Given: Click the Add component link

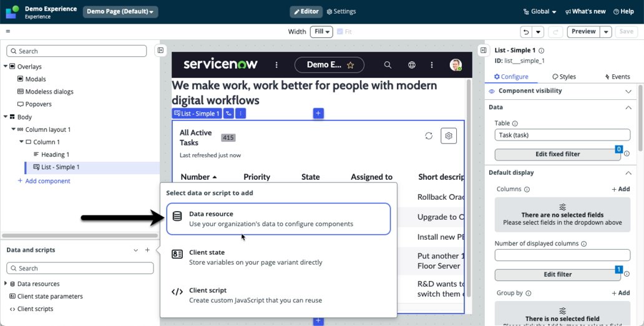Looking at the screenshot, I should [44, 181].
